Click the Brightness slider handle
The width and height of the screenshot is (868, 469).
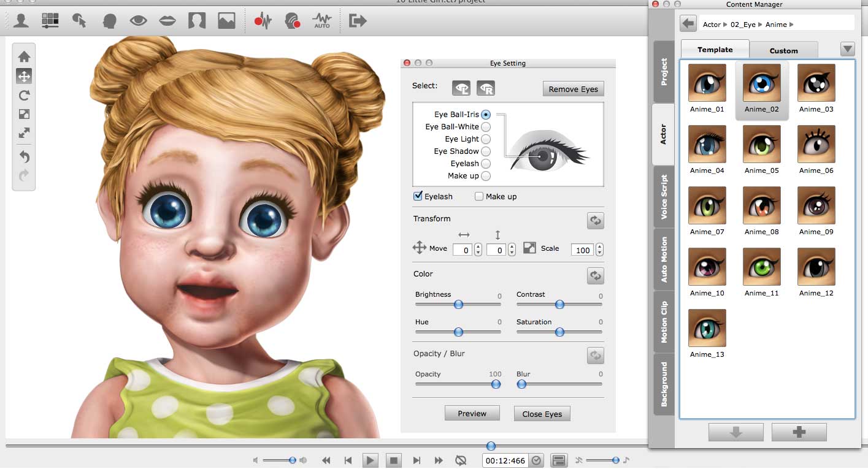[x=458, y=304]
